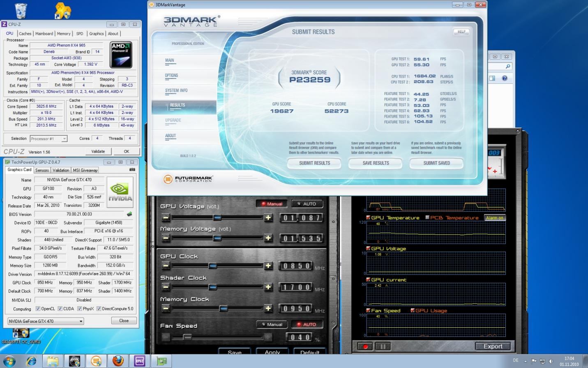Open the MSI Giveaway tab in GPU-Z
The height and width of the screenshot is (368, 588).
[x=85, y=170]
